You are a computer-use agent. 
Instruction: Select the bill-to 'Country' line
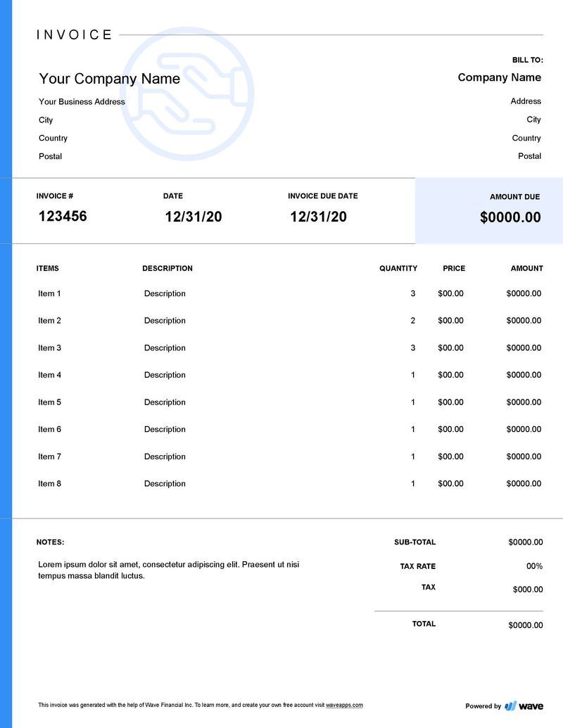526,138
